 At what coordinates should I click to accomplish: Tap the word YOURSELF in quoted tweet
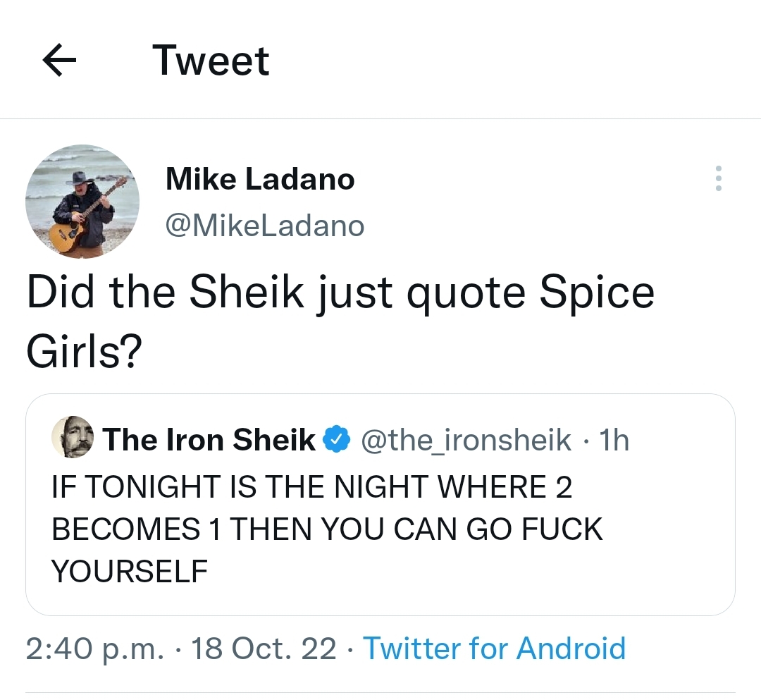pos(130,570)
